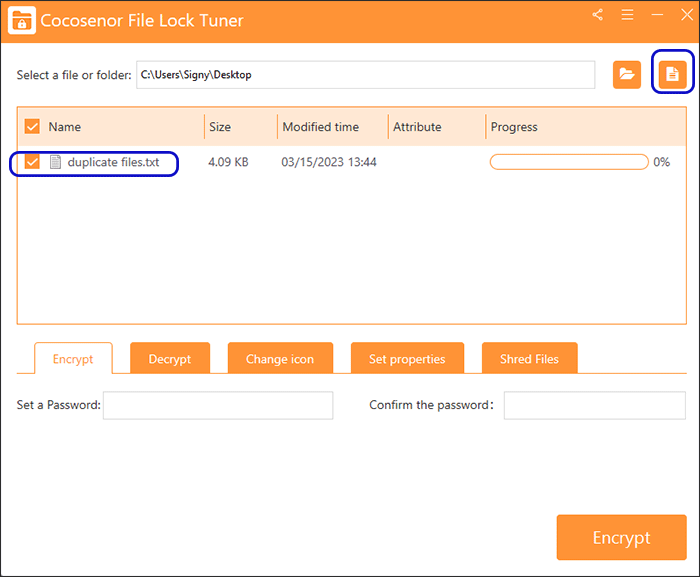700x577 pixels.
Task: Switch to the Decrypt tab
Action: 170,359
